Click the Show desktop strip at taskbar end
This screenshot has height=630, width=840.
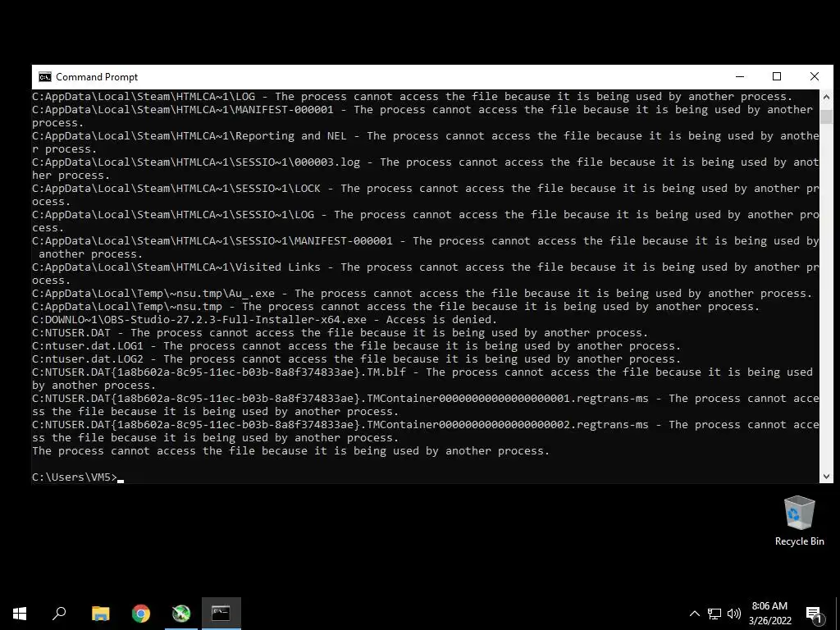pyautogui.click(x=838, y=614)
